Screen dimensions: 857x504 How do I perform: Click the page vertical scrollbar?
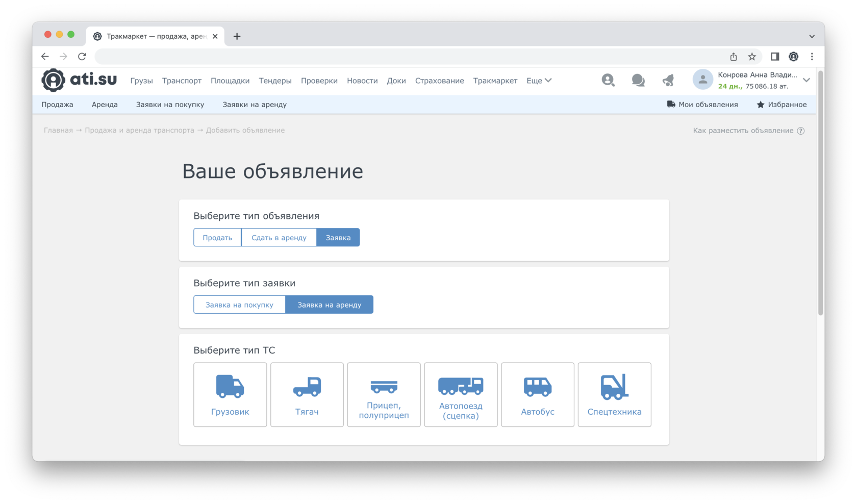(821, 194)
